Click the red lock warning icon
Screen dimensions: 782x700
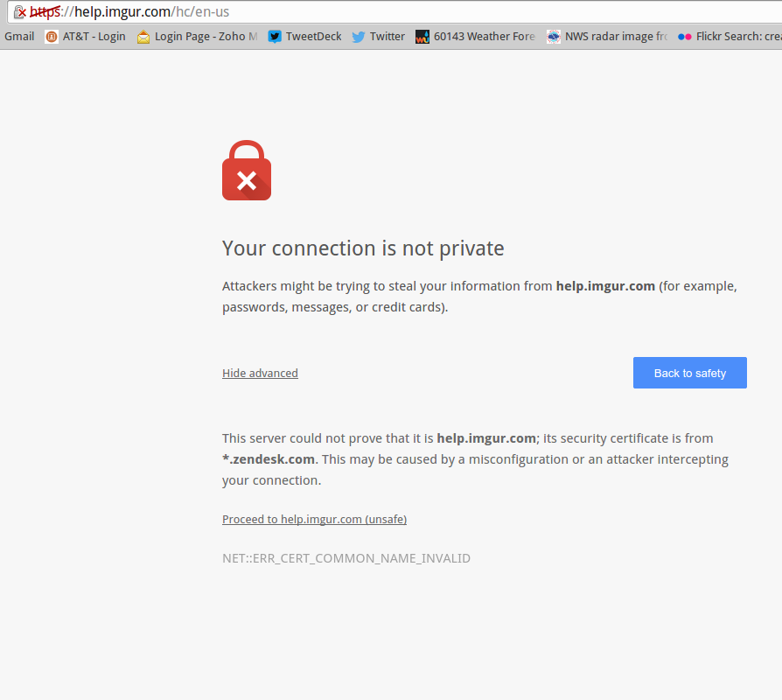(247, 171)
